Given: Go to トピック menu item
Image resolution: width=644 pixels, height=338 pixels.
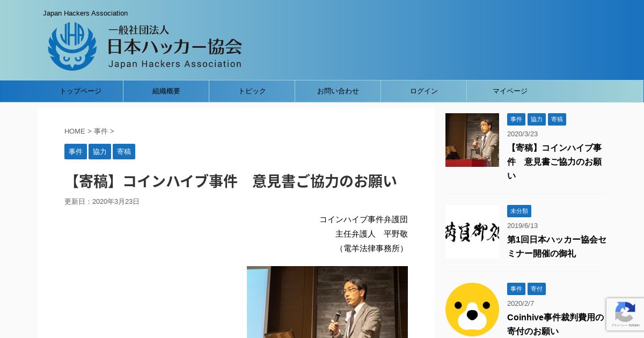Looking at the screenshot, I should tap(252, 91).
